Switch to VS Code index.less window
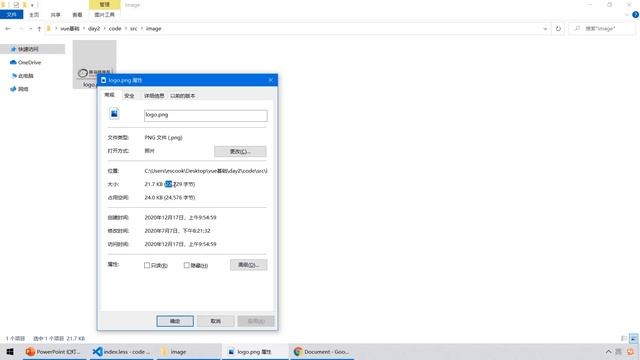The height and width of the screenshot is (360, 640). coord(121,351)
